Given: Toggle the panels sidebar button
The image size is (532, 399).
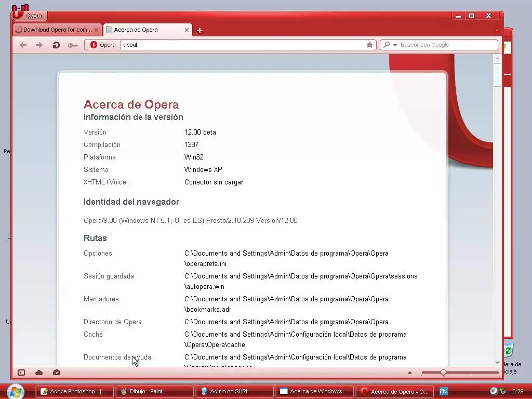Looking at the screenshot, I should coord(21,373).
